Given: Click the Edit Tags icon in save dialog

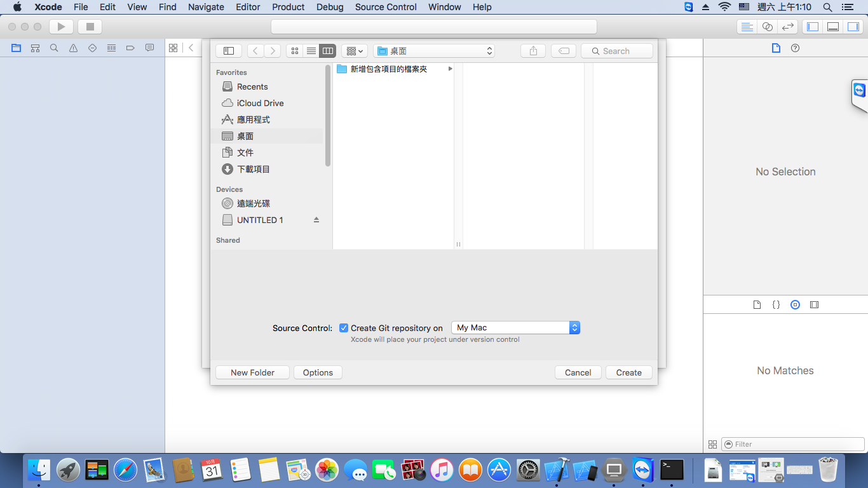Looking at the screenshot, I should [x=564, y=51].
